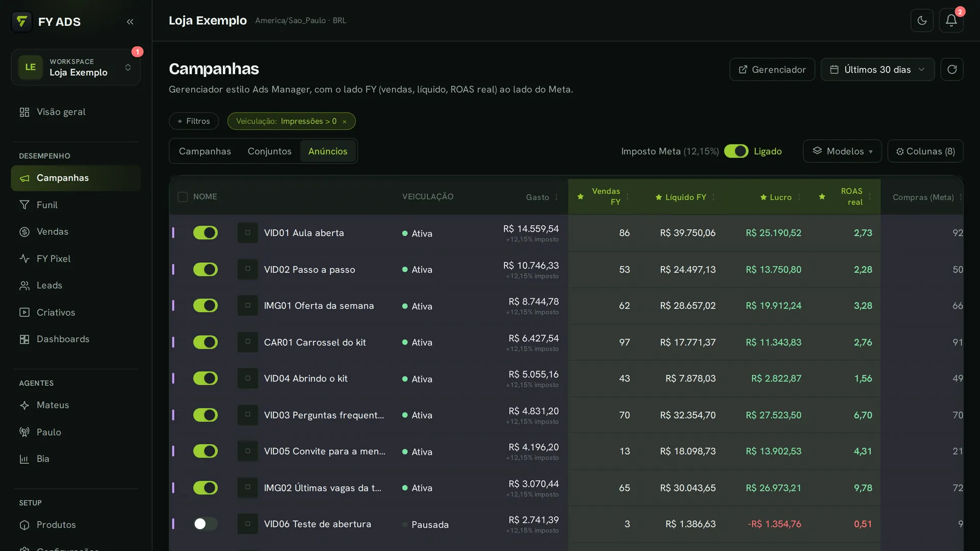Open the Criativos section
The height and width of the screenshot is (551, 980).
[x=76, y=312]
